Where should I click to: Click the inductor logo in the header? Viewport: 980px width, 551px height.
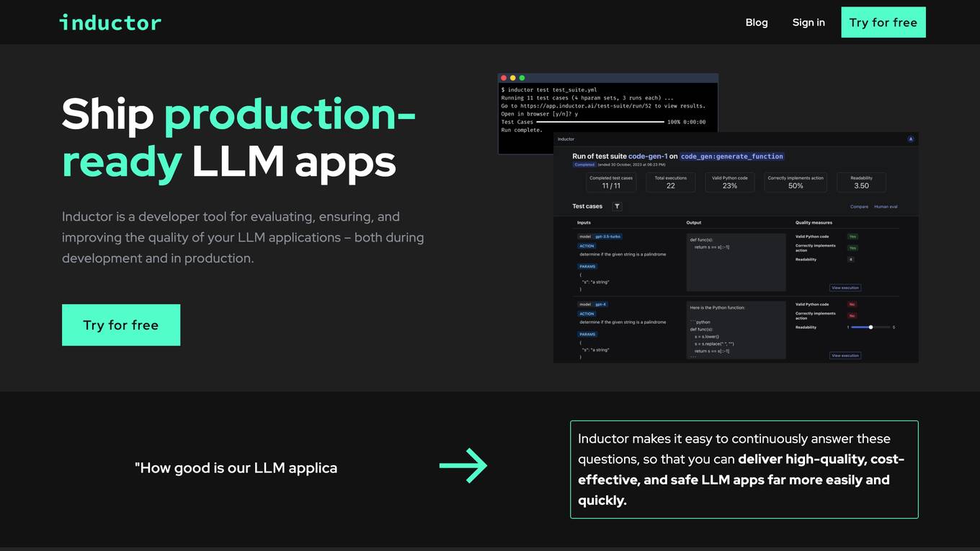coord(110,22)
